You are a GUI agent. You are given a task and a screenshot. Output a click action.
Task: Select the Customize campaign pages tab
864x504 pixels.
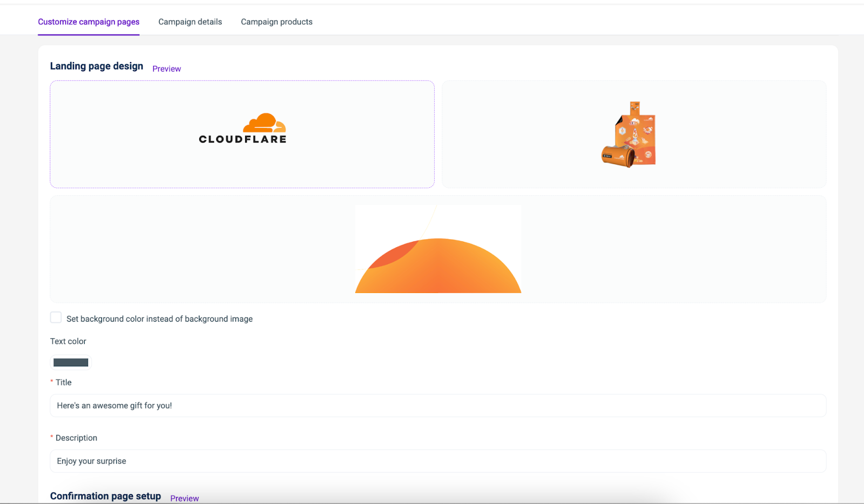pos(89,22)
